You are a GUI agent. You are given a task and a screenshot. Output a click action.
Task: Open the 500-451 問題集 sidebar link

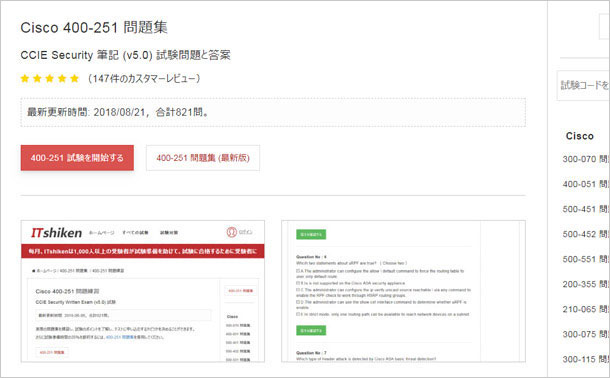coord(585,209)
